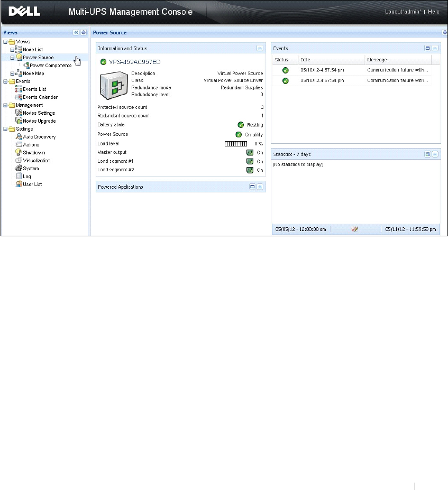Open the Node Map icon
This screenshot has width=448, height=490.
(19, 73)
